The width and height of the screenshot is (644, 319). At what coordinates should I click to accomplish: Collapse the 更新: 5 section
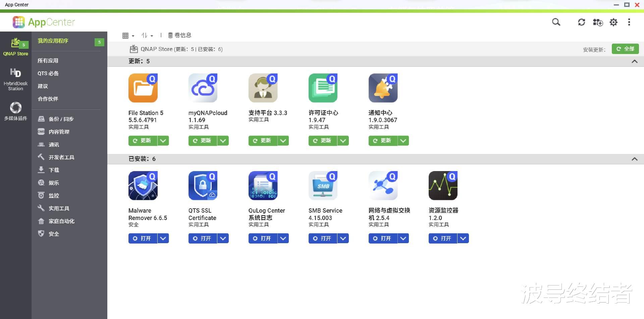tap(635, 61)
